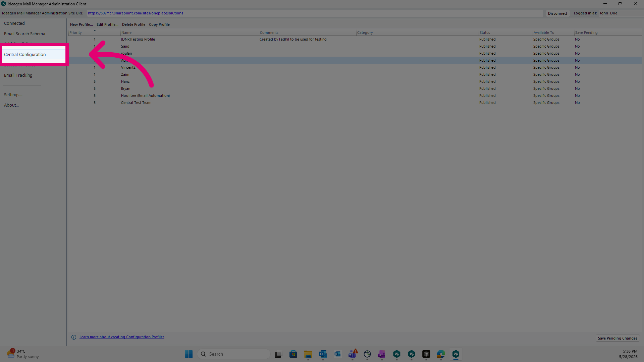644x362 pixels.
Task: Click the Logged in as John Doe field
Action: click(621, 13)
